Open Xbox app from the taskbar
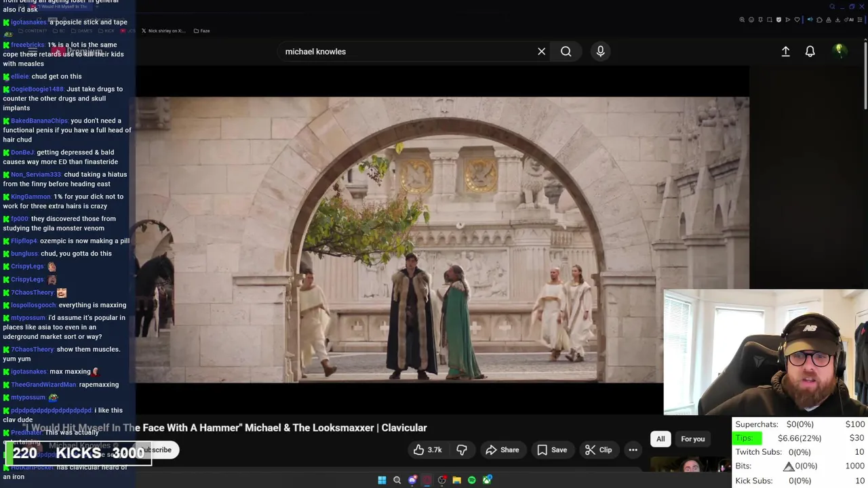 (x=487, y=480)
